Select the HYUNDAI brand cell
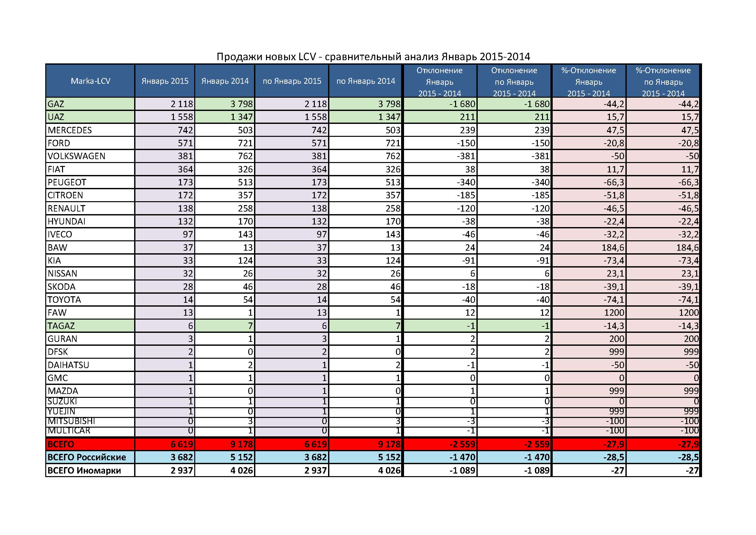756x535 pixels. (x=67, y=221)
